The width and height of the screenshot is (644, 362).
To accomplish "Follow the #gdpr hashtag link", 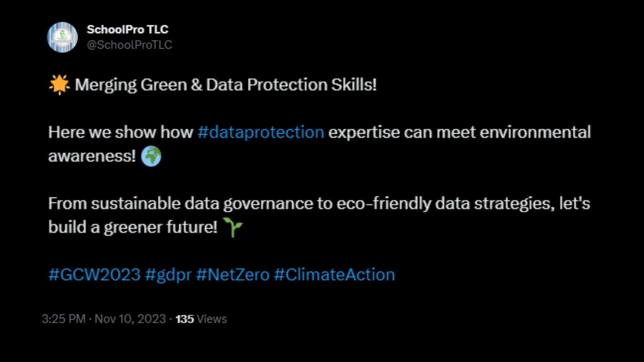I will (x=168, y=275).
